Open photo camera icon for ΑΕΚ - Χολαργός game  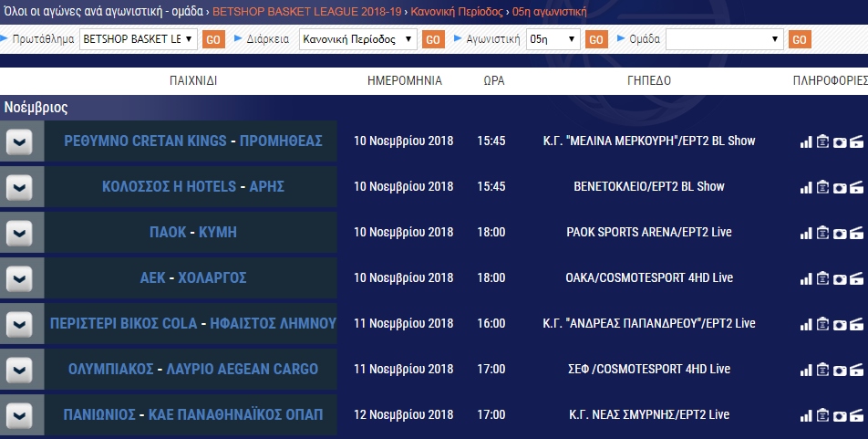point(840,279)
